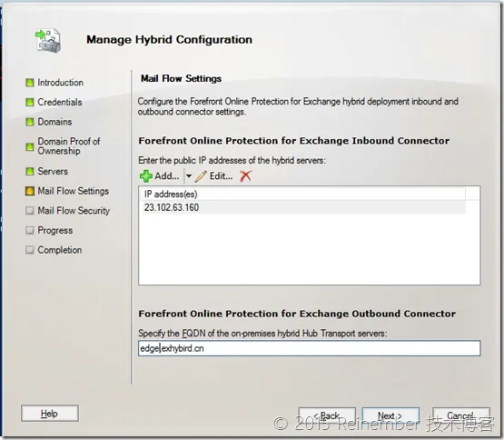The width and height of the screenshot is (504, 440).
Task: Click the pencil Edit icon
Action: coord(201,176)
